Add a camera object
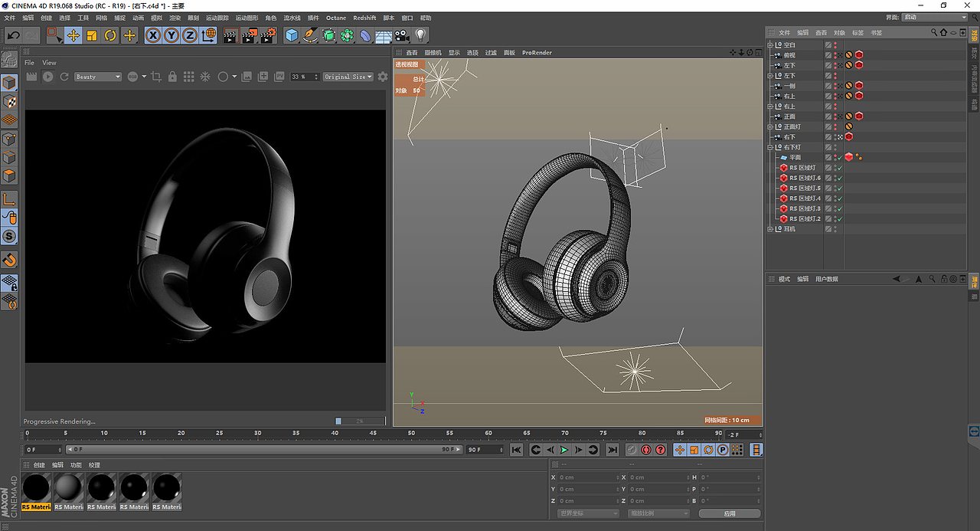The image size is (980, 531). click(x=402, y=35)
